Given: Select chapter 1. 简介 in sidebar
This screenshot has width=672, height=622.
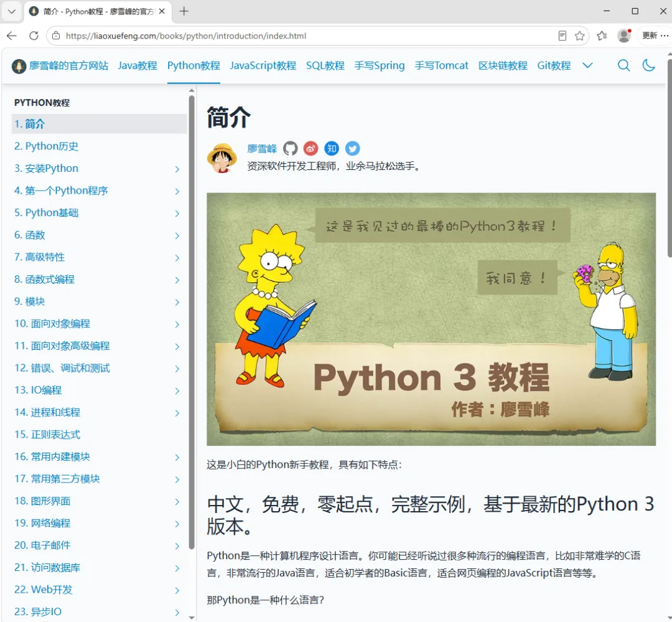Looking at the screenshot, I should tap(99, 124).
